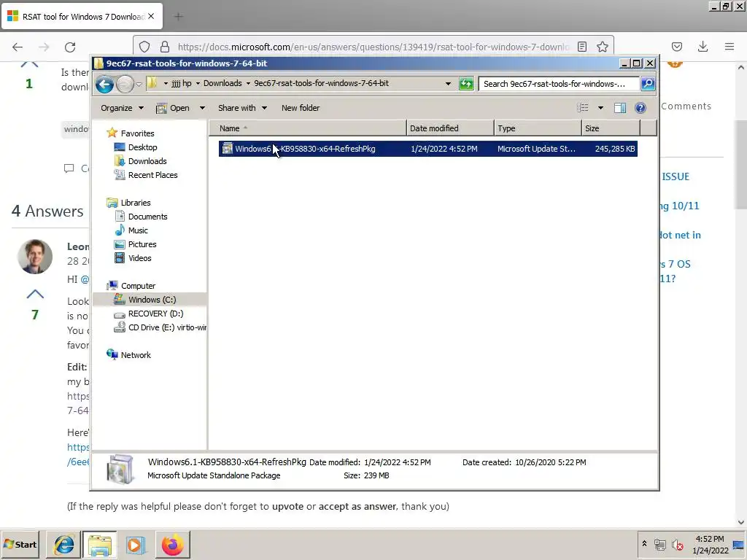Open the views options dropdown arrow
The width and height of the screenshot is (747, 560).
click(600, 108)
